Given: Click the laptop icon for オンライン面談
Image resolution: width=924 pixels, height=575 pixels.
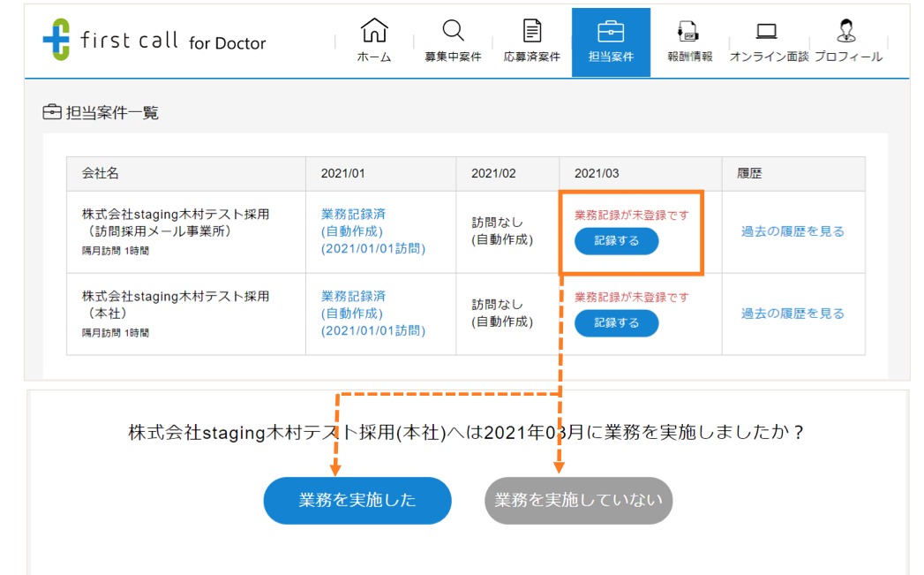Looking at the screenshot, I should click(x=767, y=32).
